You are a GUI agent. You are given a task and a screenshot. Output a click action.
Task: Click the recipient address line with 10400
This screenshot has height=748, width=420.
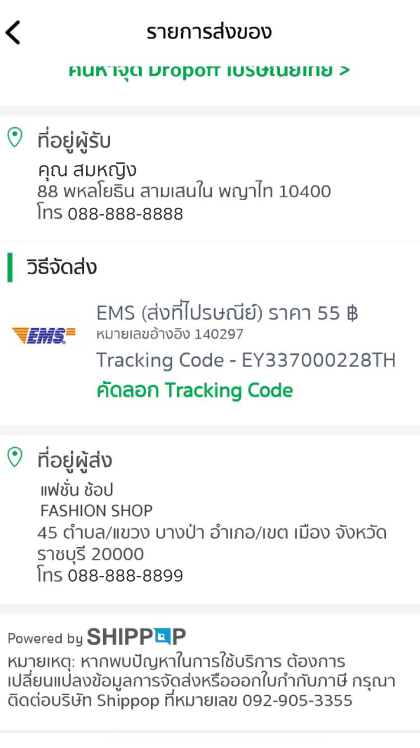click(x=184, y=191)
